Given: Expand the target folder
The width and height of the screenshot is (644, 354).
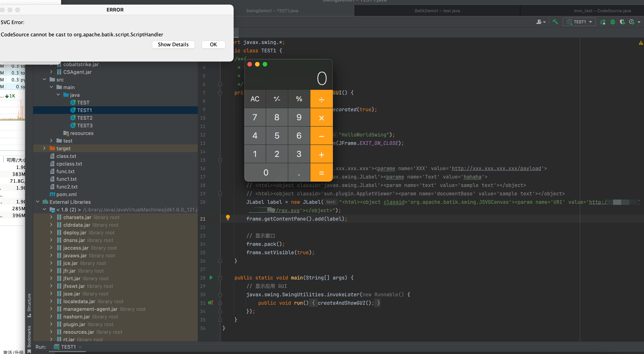Looking at the screenshot, I should (44, 148).
